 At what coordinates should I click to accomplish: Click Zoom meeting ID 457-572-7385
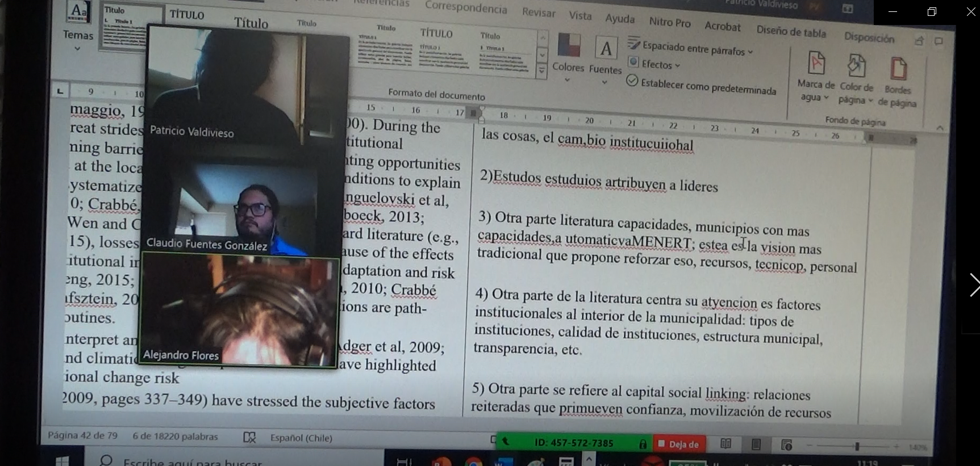[574, 443]
